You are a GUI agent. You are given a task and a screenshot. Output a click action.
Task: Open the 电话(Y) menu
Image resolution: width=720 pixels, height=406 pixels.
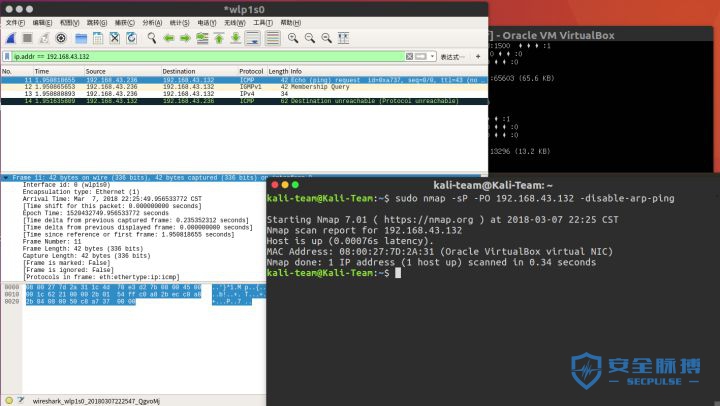click(207, 23)
